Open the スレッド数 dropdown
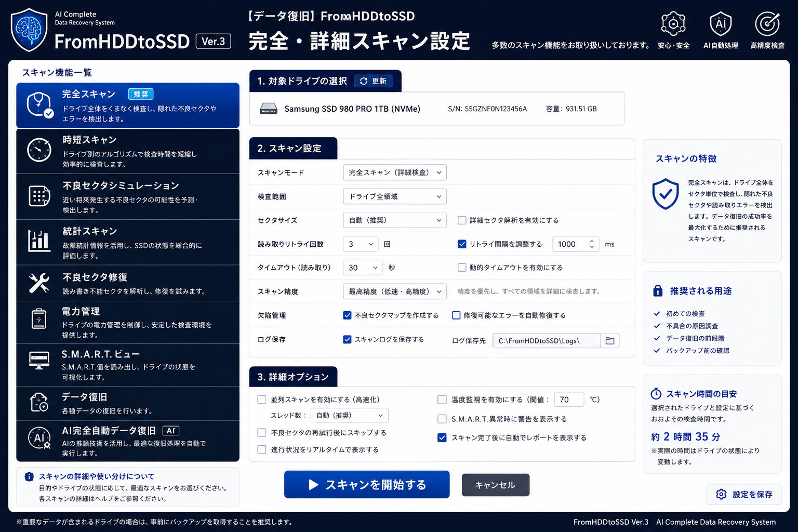Image resolution: width=798 pixels, height=532 pixels. [x=349, y=416]
